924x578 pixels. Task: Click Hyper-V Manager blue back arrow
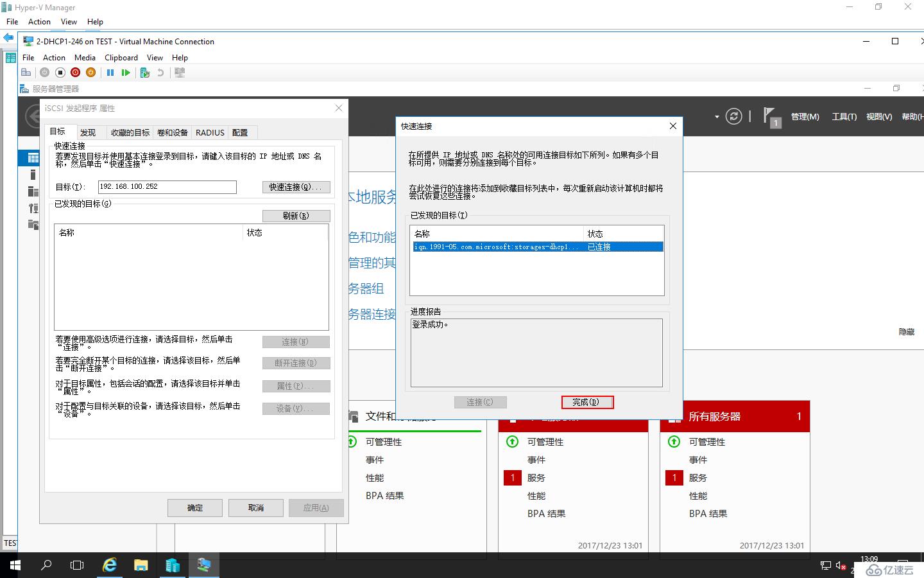(x=8, y=39)
